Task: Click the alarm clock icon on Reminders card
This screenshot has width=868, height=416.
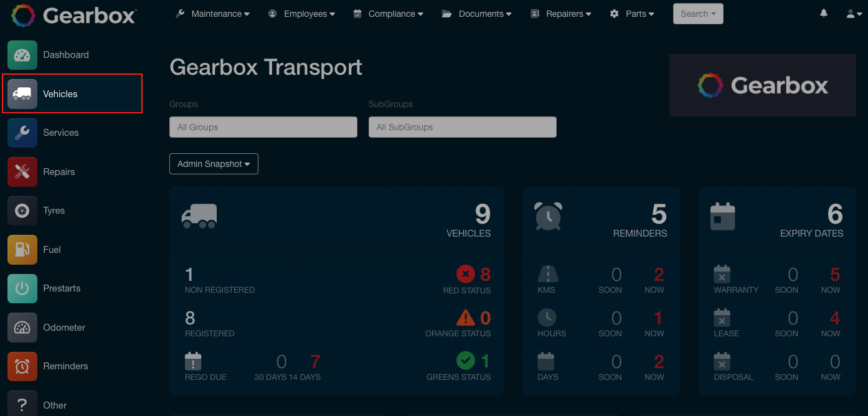Action: (x=549, y=216)
